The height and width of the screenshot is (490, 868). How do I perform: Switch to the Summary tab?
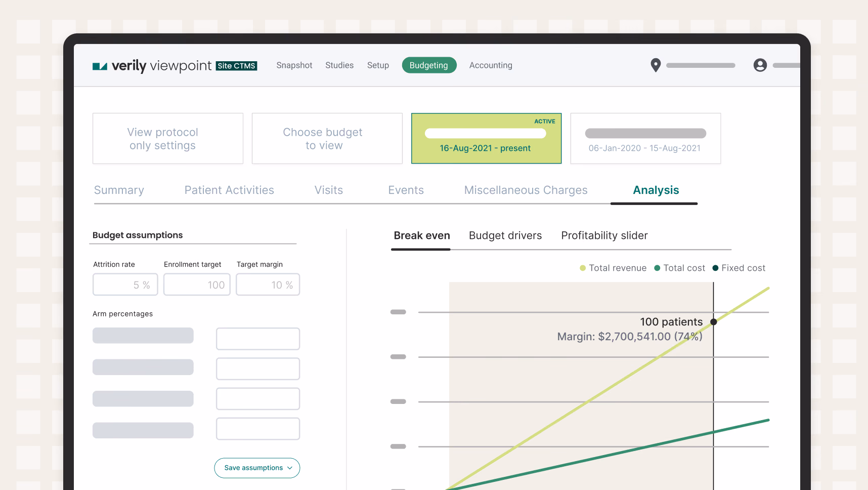[119, 190]
